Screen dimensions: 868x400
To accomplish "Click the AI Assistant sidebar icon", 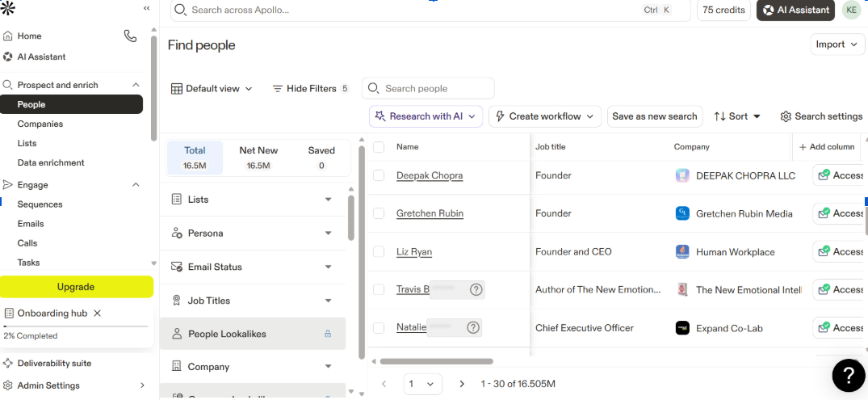I will 8,57.
